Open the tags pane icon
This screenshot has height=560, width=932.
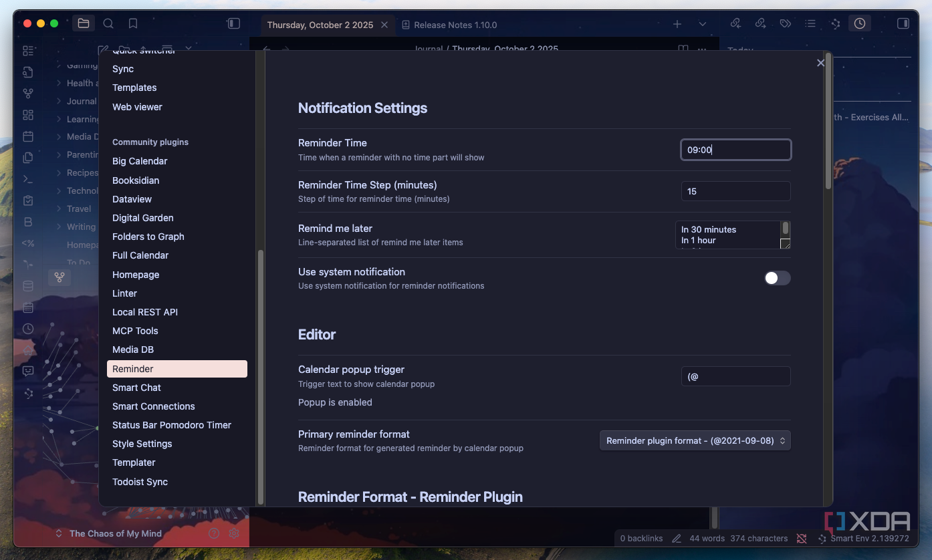click(x=786, y=23)
